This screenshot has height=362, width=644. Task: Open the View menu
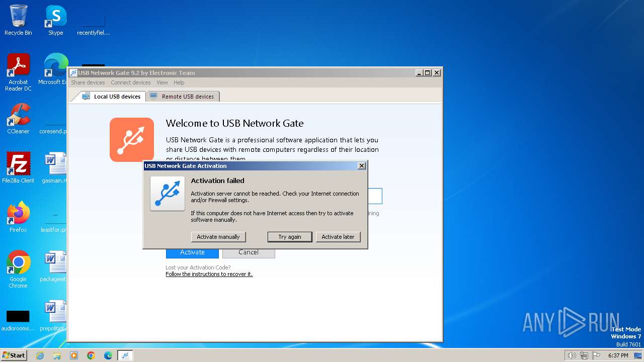(162, 82)
